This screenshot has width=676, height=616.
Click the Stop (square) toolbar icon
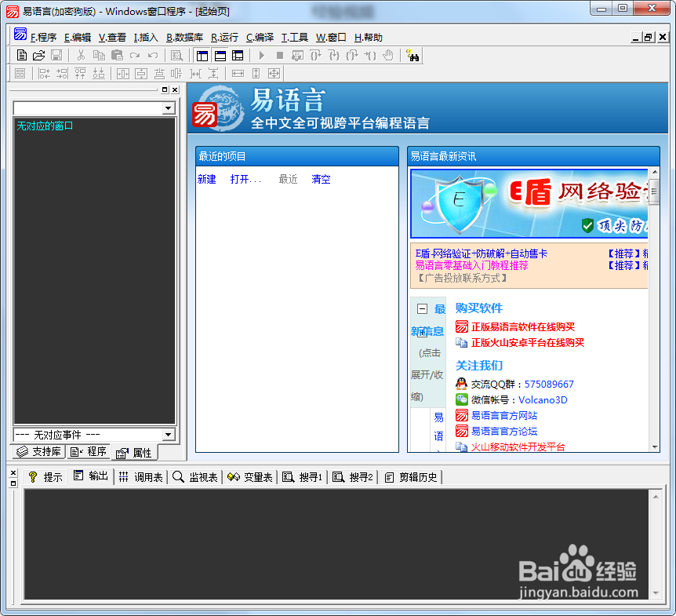280,55
